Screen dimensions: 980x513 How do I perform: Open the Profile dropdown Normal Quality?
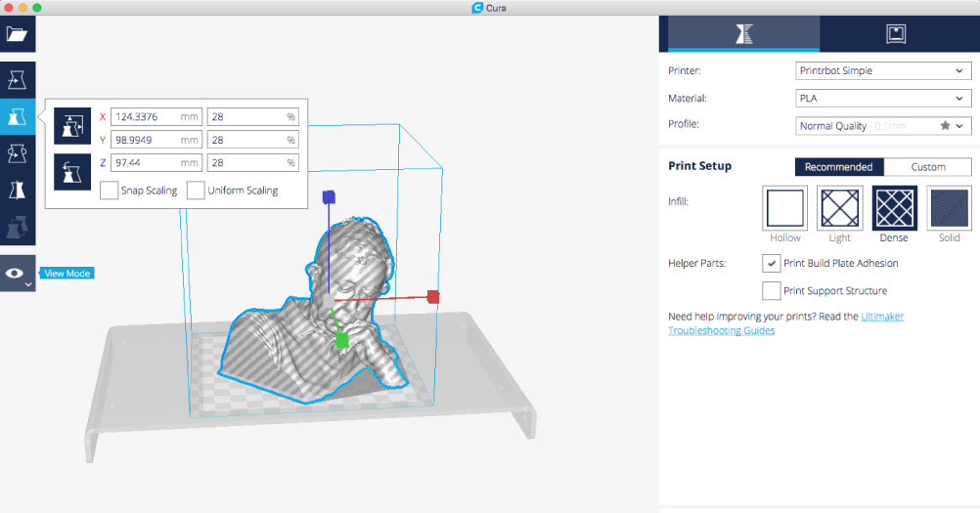[883, 125]
